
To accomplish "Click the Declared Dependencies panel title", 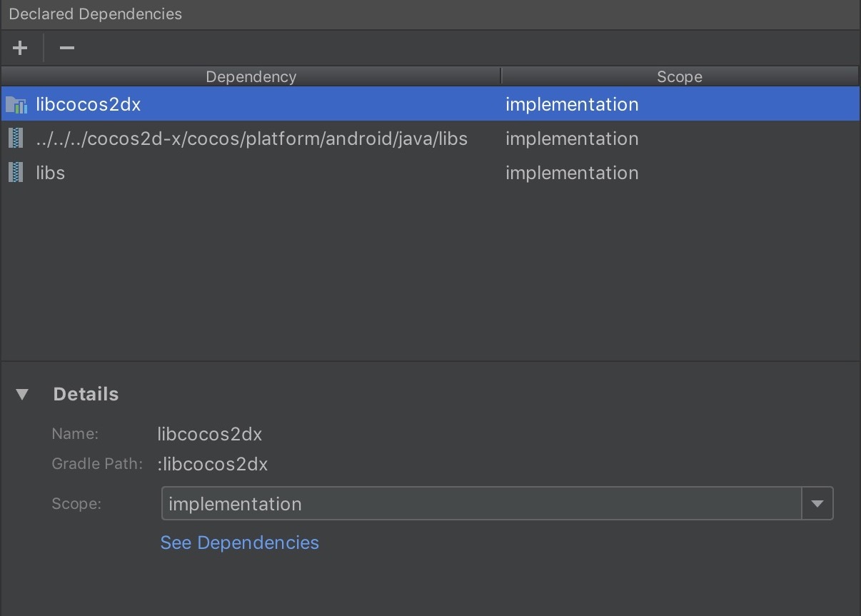I will [95, 14].
